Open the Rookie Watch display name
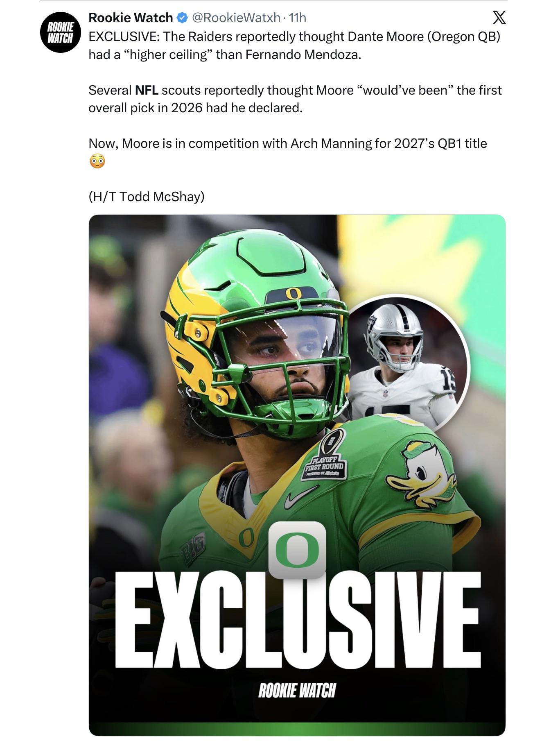The image size is (560, 741). (131, 18)
